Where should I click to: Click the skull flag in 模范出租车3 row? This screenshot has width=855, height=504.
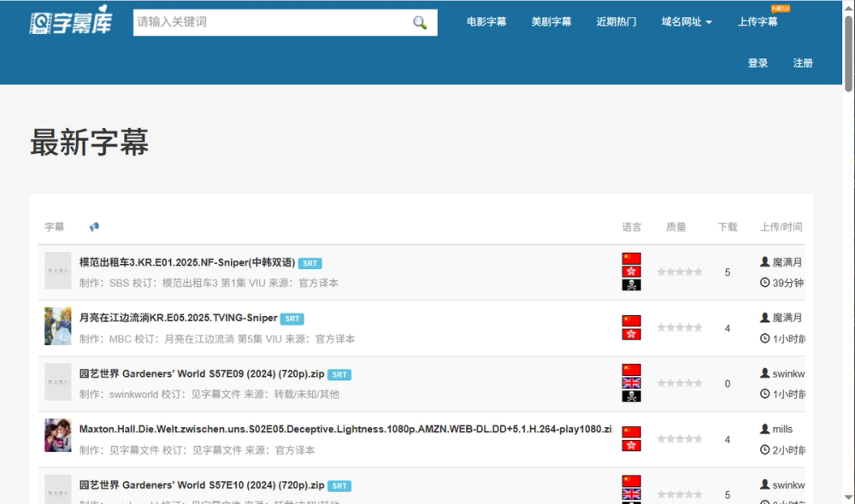click(632, 284)
